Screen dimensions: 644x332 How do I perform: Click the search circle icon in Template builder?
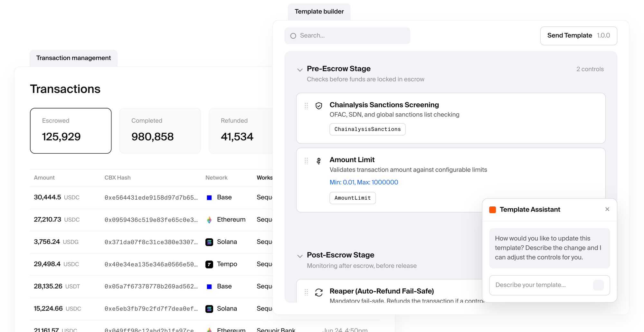(x=293, y=36)
